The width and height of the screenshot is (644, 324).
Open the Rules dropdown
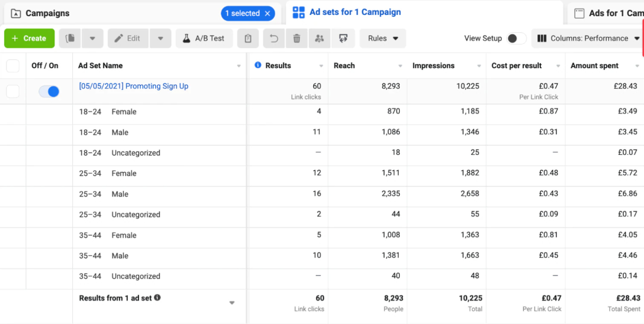[383, 38]
